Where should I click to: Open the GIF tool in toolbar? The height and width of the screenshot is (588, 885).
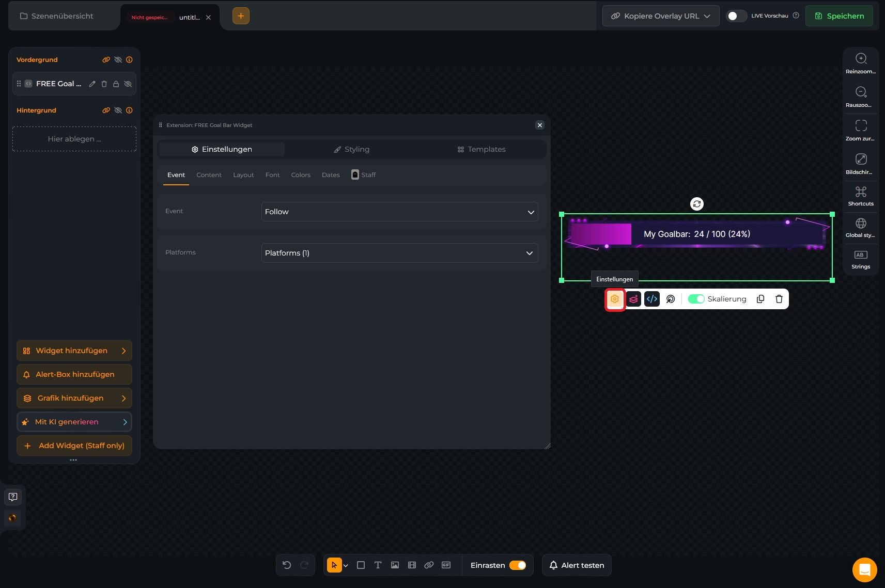click(x=446, y=565)
